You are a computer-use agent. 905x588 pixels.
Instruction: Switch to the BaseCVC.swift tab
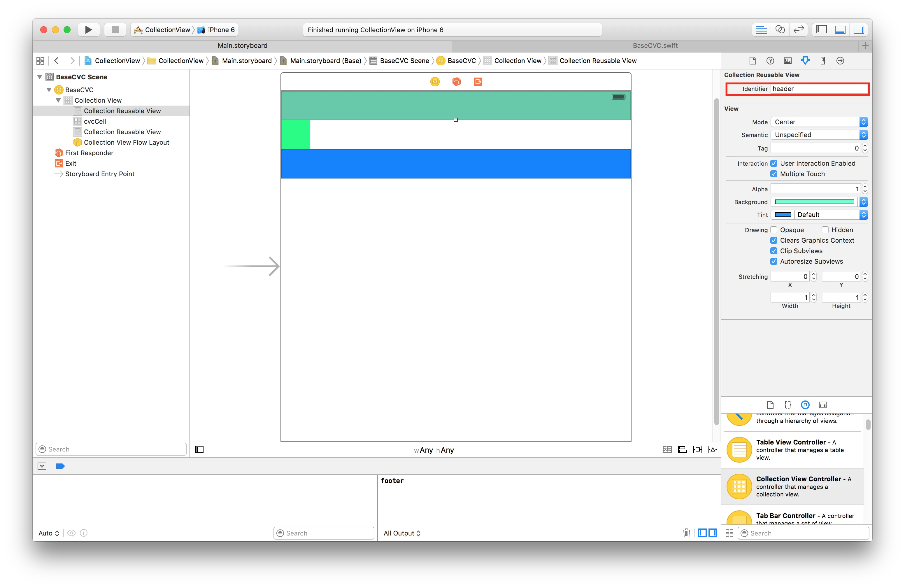point(655,45)
